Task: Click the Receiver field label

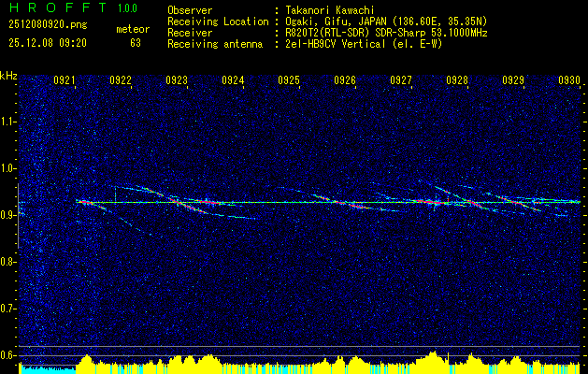Action: [190, 33]
